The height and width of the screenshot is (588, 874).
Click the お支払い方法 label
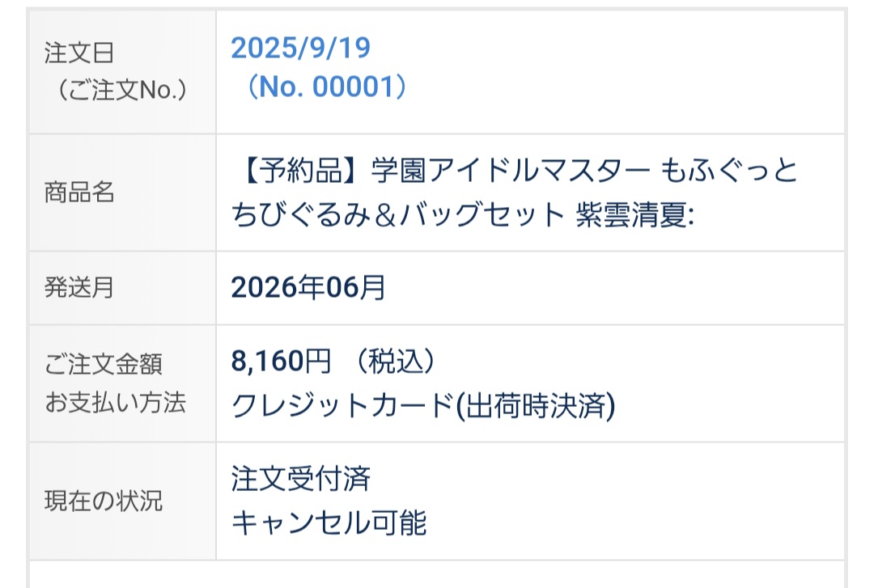coord(114,402)
